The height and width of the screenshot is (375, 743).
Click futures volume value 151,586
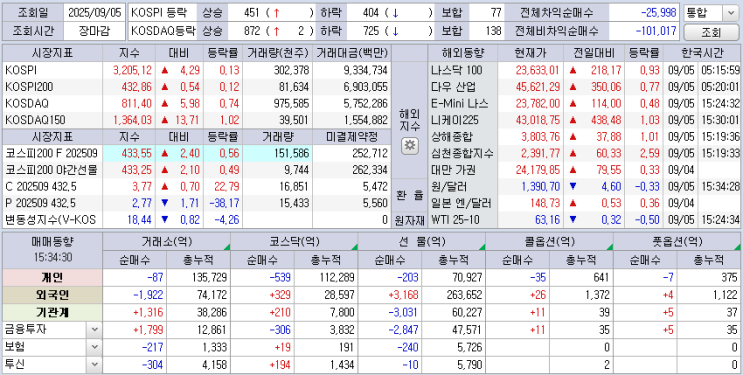pyautogui.click(x=291, y=154)
